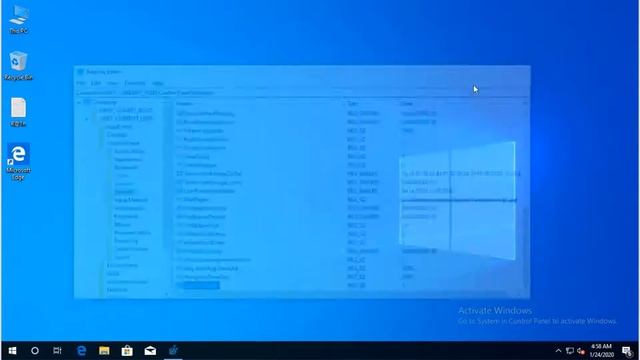Open File Explorer from taskbar

[x=104, y=351]
